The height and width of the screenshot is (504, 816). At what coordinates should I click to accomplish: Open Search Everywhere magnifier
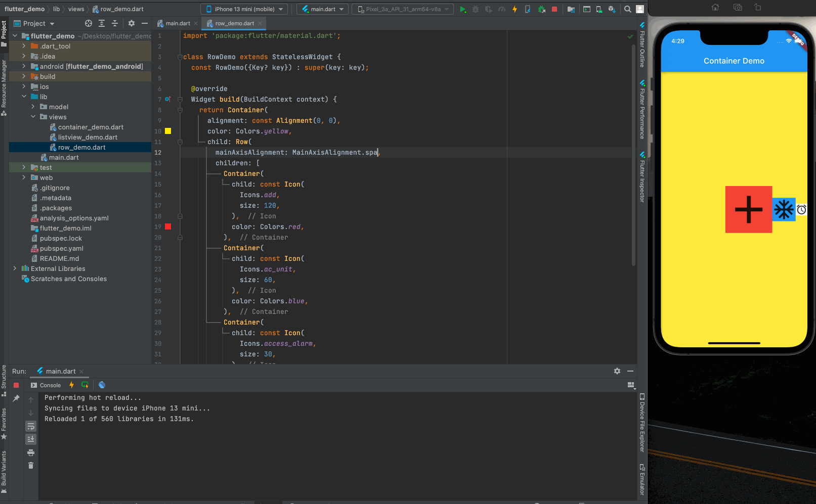(x=628, y=9)
